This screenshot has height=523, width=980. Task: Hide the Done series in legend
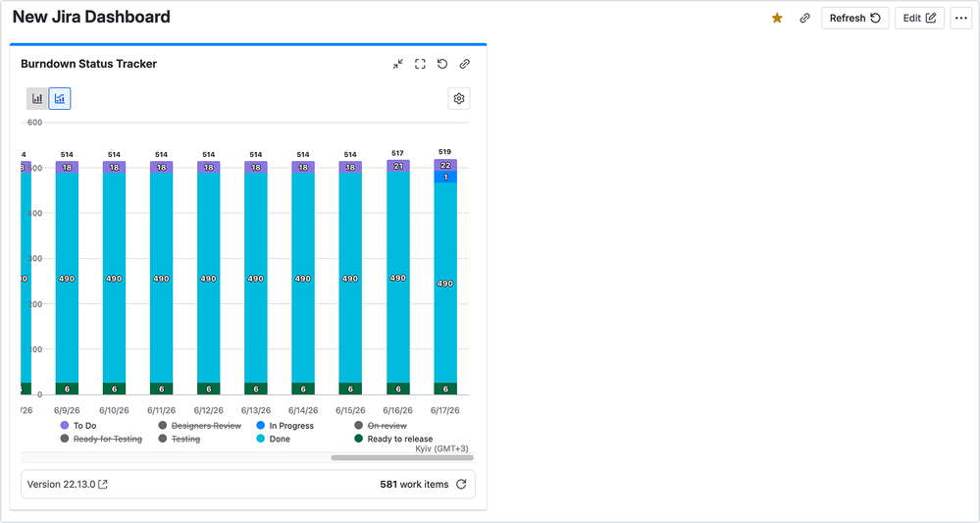click(x=274, y=439)
